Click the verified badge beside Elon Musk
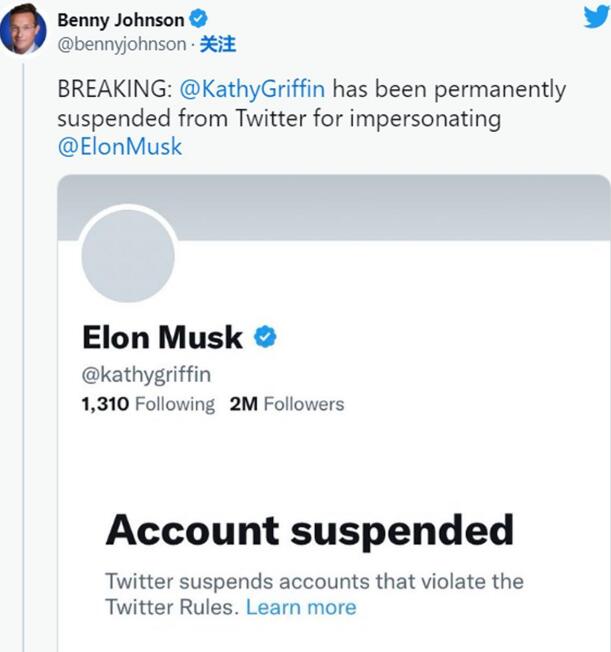Screen dimensions: 611x652 tap(264, 337)
